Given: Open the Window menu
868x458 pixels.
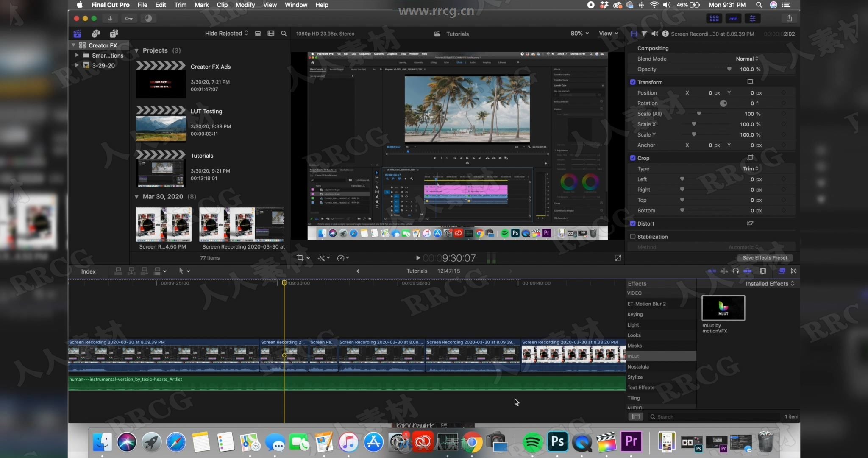Looking at the screenshot, I should (296, 5).
